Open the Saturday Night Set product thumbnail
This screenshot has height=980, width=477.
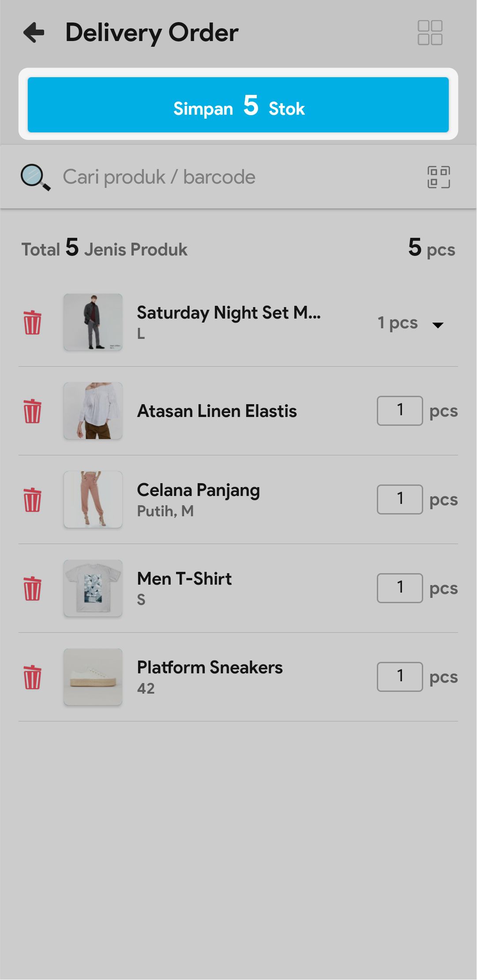point(93,323)
